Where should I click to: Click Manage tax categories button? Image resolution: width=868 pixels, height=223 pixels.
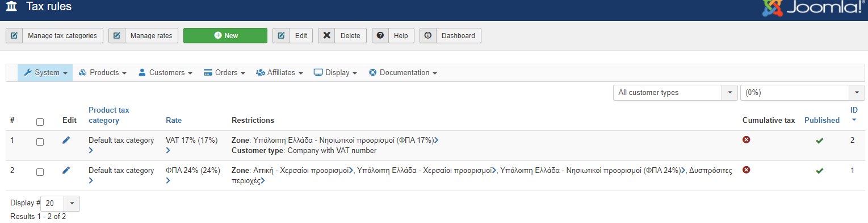54,35
